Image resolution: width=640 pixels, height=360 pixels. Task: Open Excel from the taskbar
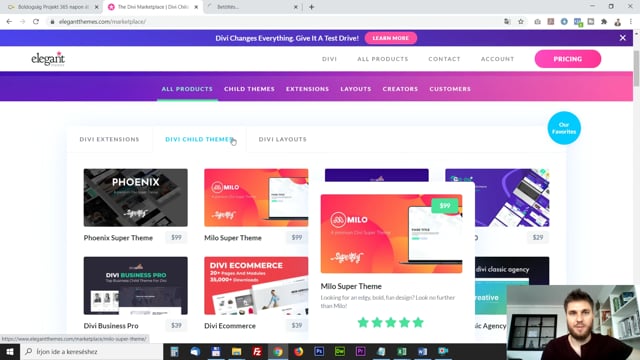coord(402,351)
